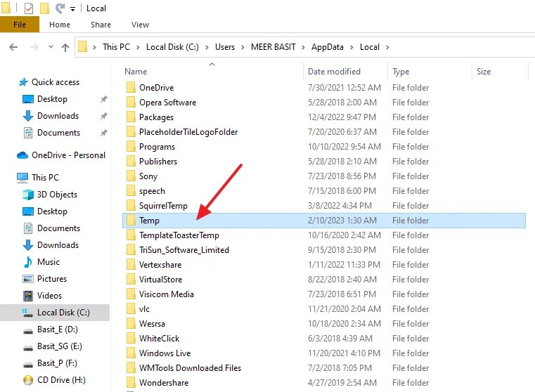Click the Properties checkmark icon in title bar
This screenshot has width=535, height=392.
29,8
